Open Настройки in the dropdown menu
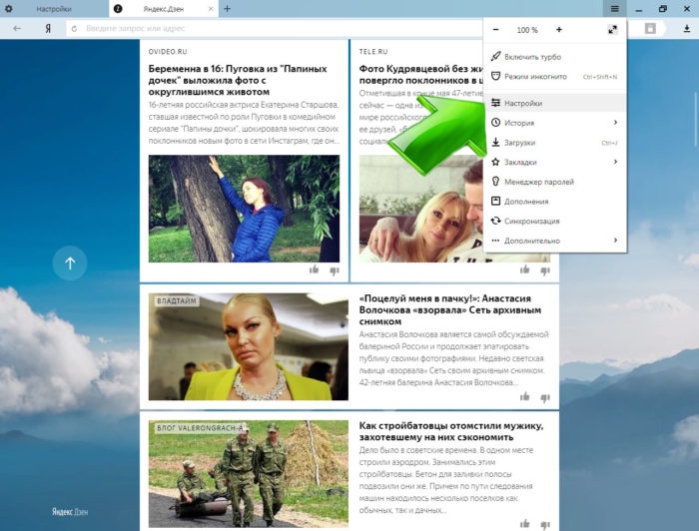Viewport: 699px width, 531px height. 555,103
